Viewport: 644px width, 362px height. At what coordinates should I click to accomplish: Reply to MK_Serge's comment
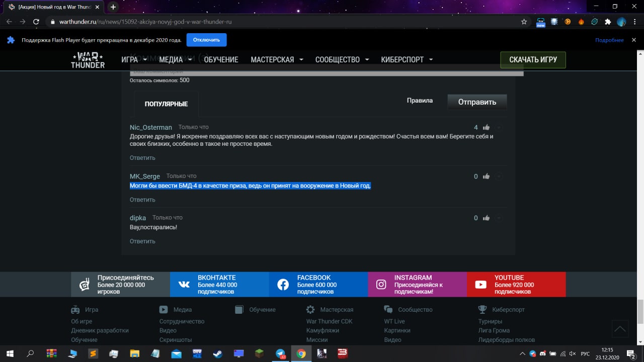(x=142, y=200)
